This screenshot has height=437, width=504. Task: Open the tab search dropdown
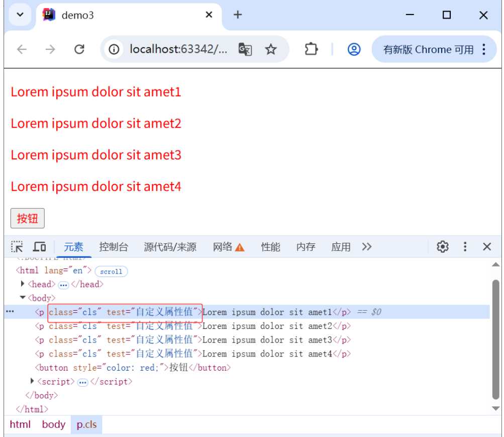click(x=20, y=15)
